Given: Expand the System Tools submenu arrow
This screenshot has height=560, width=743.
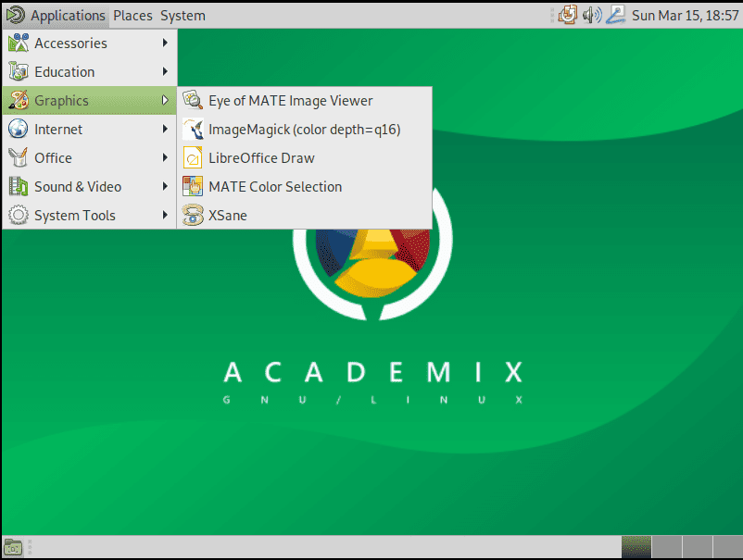Looking at the screenshot, I should (165, 215).
